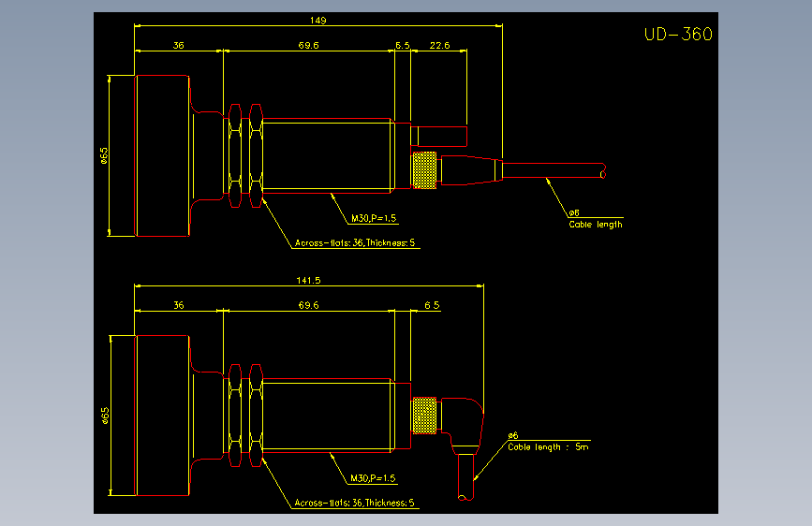
Task: Click 'Across-flats: 36, Thickness: 5' in straight-cable drawing
Action: point(355,242)
